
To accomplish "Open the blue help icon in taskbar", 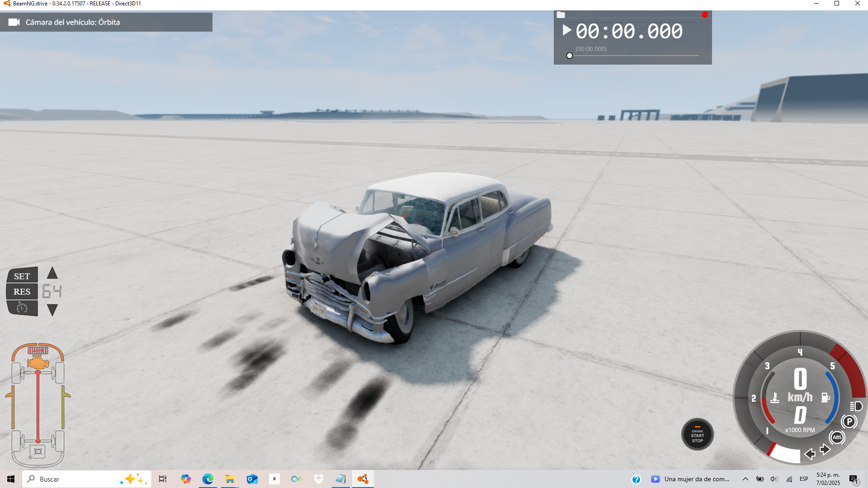I will (636, 479).
